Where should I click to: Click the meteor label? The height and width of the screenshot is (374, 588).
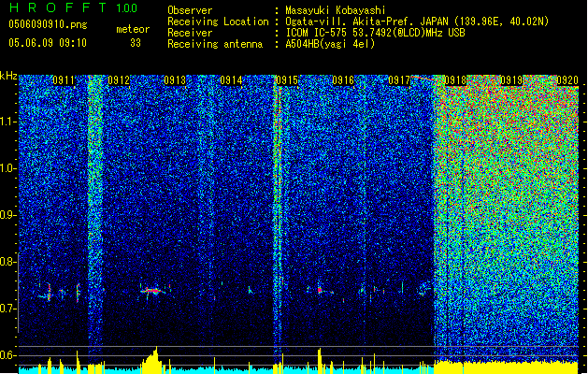(133, 29)
